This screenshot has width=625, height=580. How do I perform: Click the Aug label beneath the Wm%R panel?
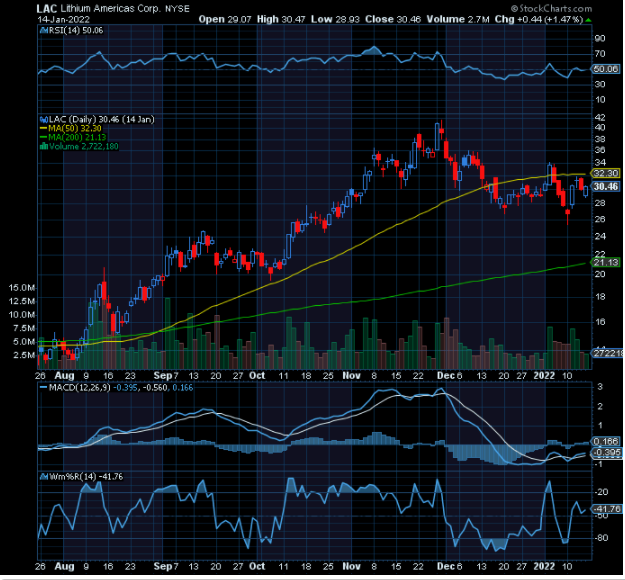pyautogui.click(x=65, y=566)
